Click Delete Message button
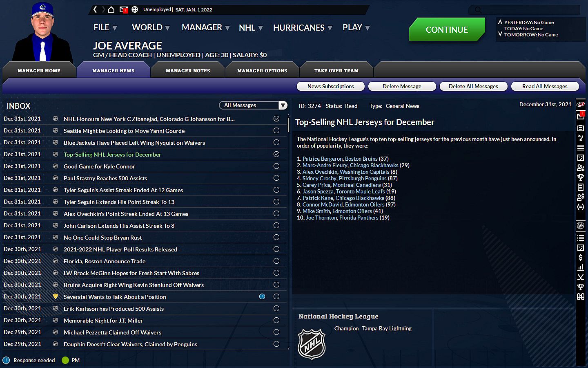The image size is (588, 368). pyautogui.click(x=402, y=86)
